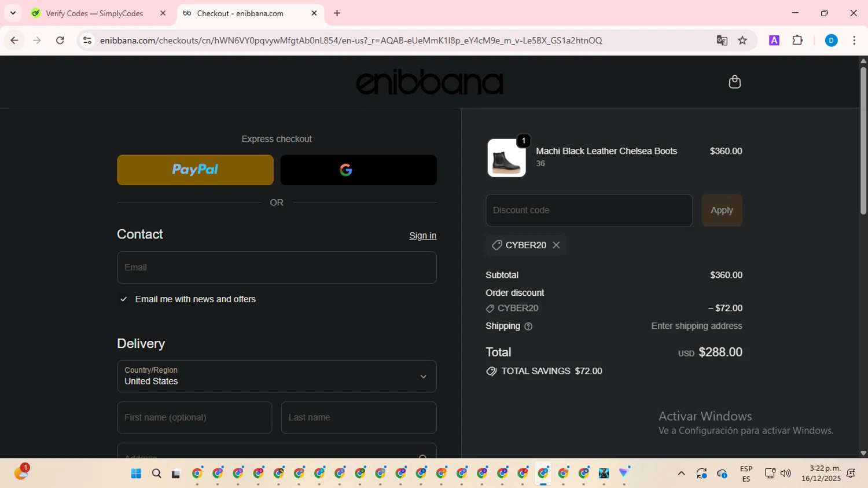Click the Google Translate icon in address bar
The image size is (868, 488).
(722, 41)
